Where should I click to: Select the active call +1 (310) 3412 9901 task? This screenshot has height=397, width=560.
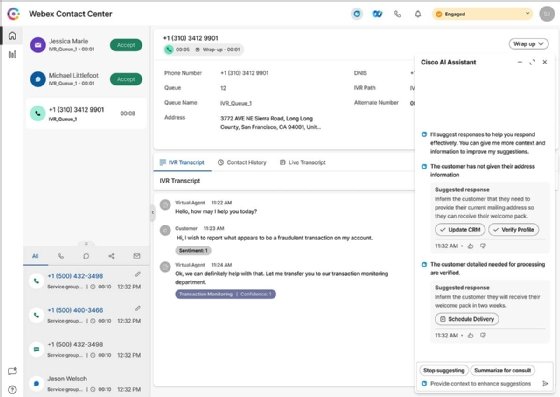tap(86, 114)
